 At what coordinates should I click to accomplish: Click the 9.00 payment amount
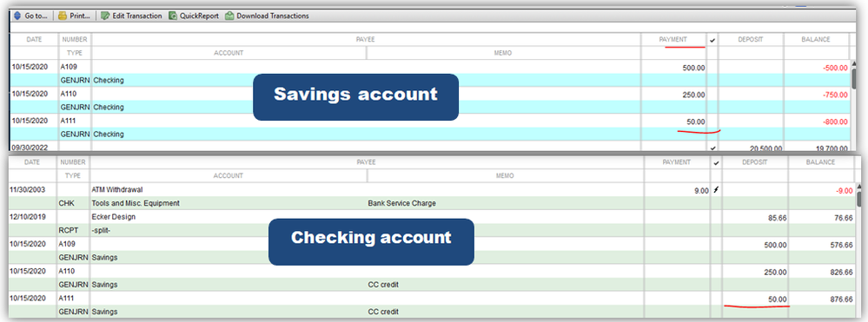[x=701, y=191]
